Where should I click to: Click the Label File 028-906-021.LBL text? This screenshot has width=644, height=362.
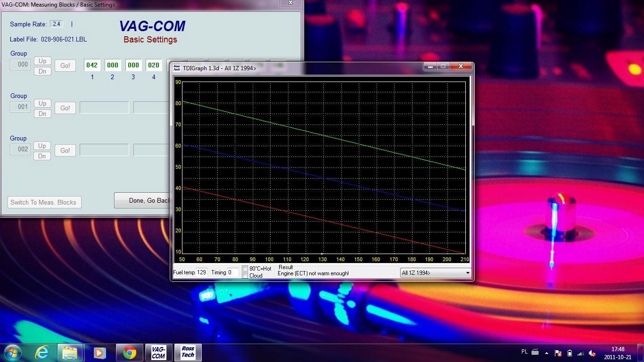click(x=48, y=40)
